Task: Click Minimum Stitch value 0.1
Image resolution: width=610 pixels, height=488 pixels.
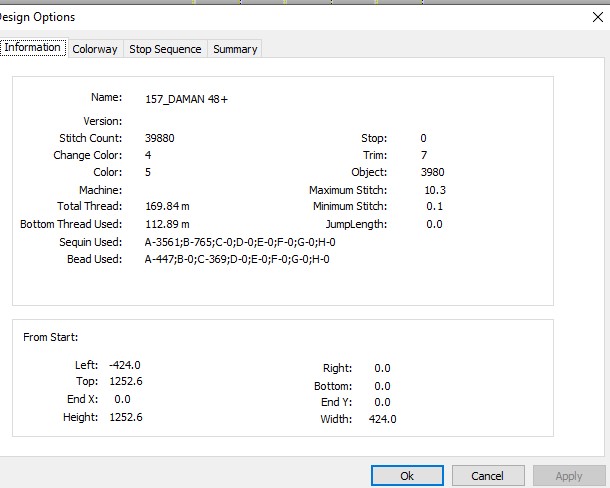Action: [435, 206]
